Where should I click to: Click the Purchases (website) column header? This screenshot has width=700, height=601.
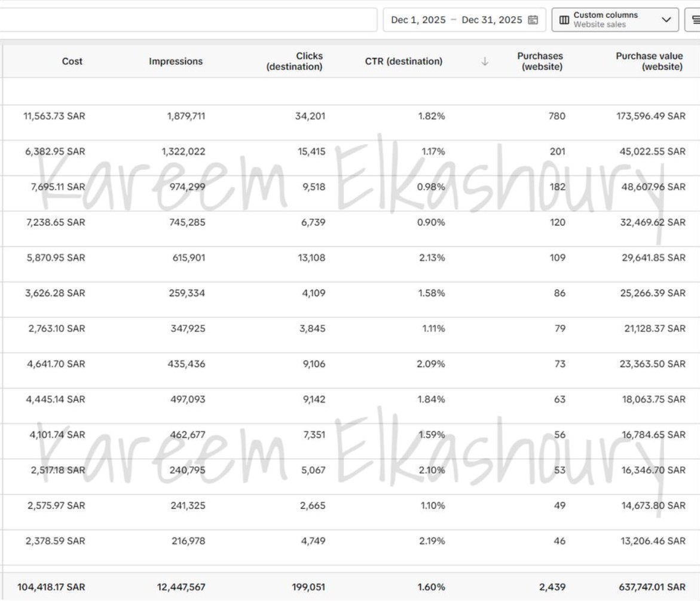pos(540,61)
